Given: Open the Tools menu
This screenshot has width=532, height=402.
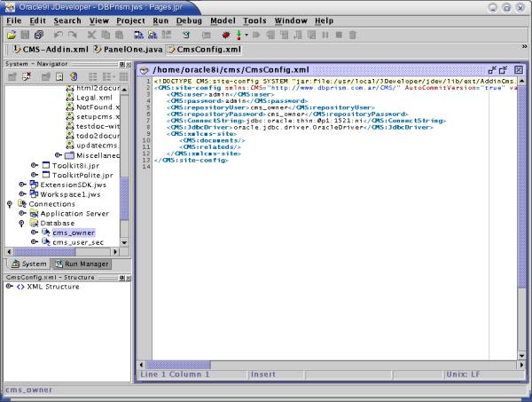Looking at the screenshot, I should pos(254,20).
